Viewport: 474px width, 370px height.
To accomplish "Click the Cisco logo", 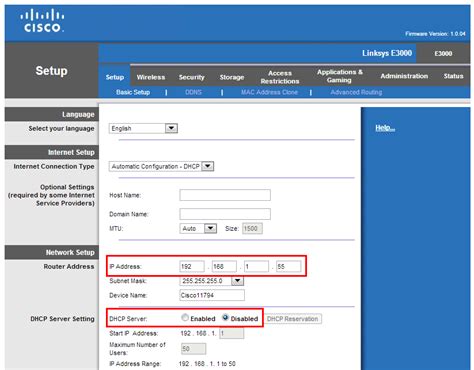I will click(42, 21).
